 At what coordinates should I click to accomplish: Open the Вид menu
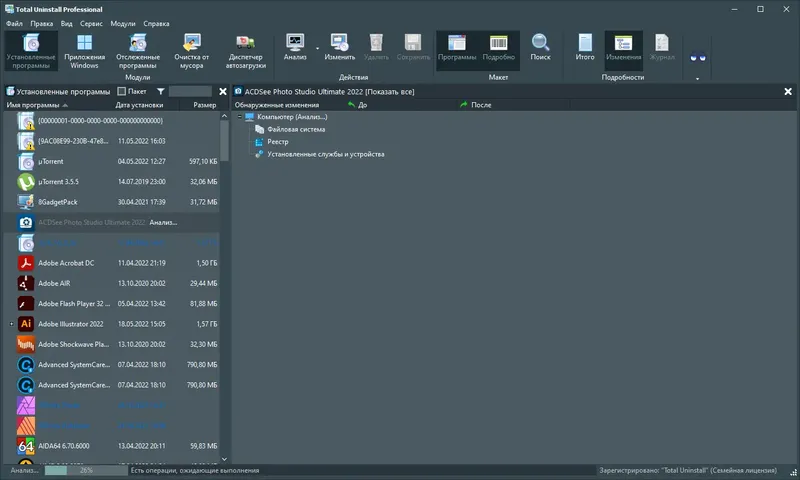click(x=66, y=23)
